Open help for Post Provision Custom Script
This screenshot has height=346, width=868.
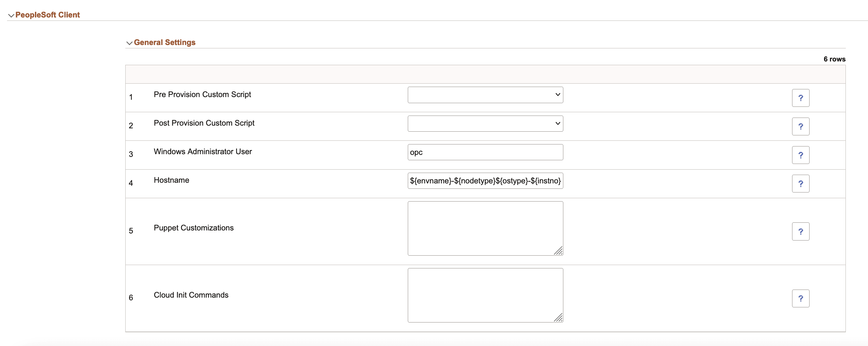(801, 126)
